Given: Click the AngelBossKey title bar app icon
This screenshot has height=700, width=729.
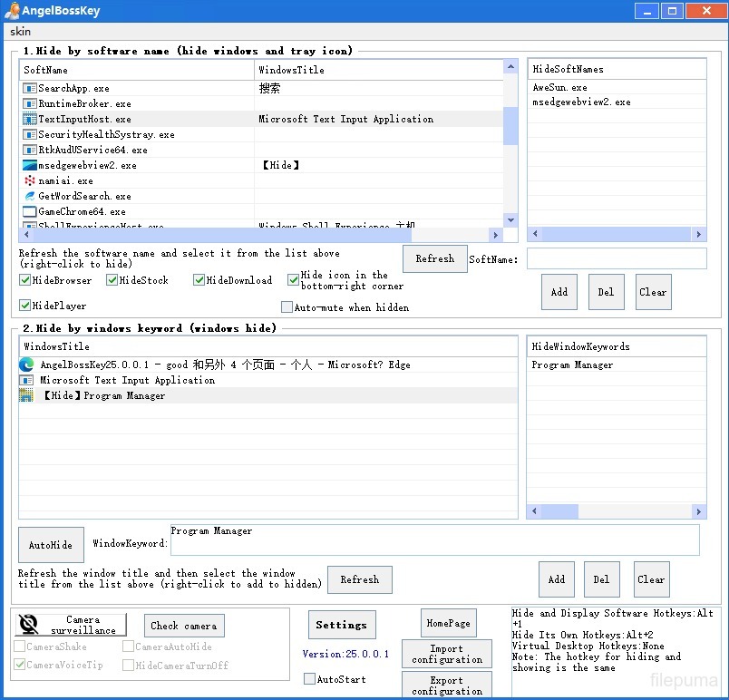Looking at the screenshot, I should point(11,11).
